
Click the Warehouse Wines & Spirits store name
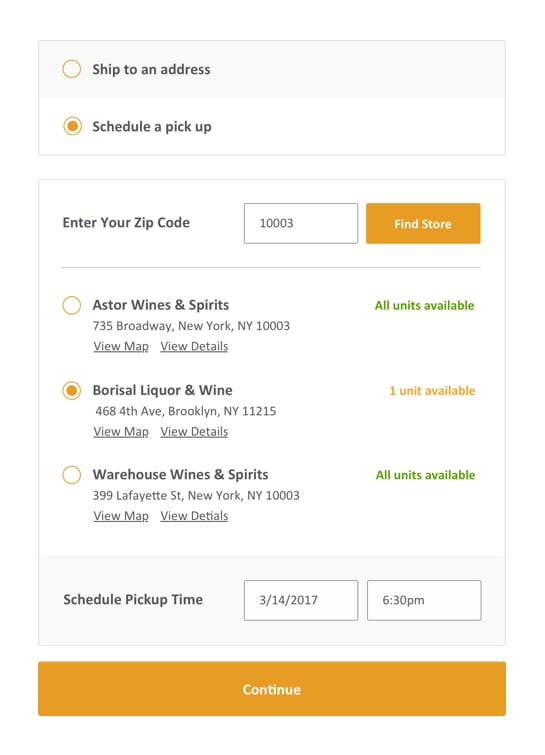(181, 474)
